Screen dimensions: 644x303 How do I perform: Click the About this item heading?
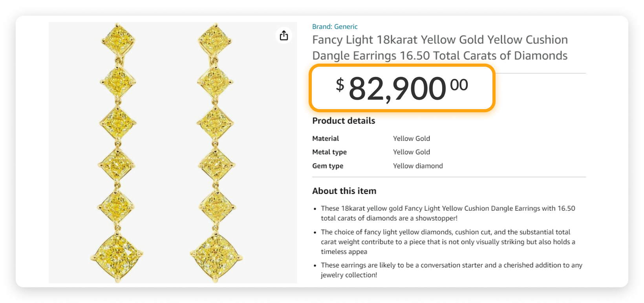(x=344, y=191)
